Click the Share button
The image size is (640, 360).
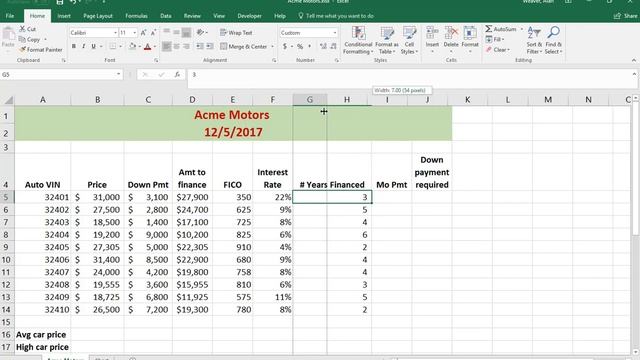pyautogui.click(x=625, y=16)
